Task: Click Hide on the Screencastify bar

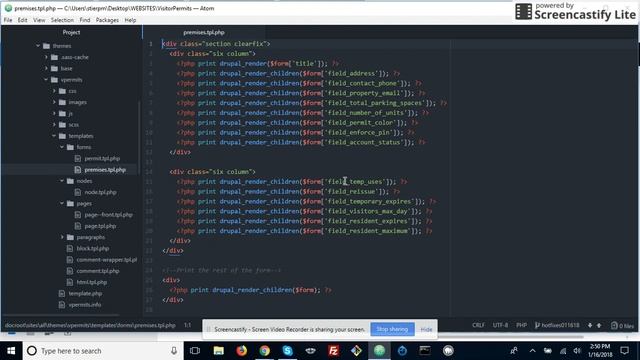Action: 426,329
